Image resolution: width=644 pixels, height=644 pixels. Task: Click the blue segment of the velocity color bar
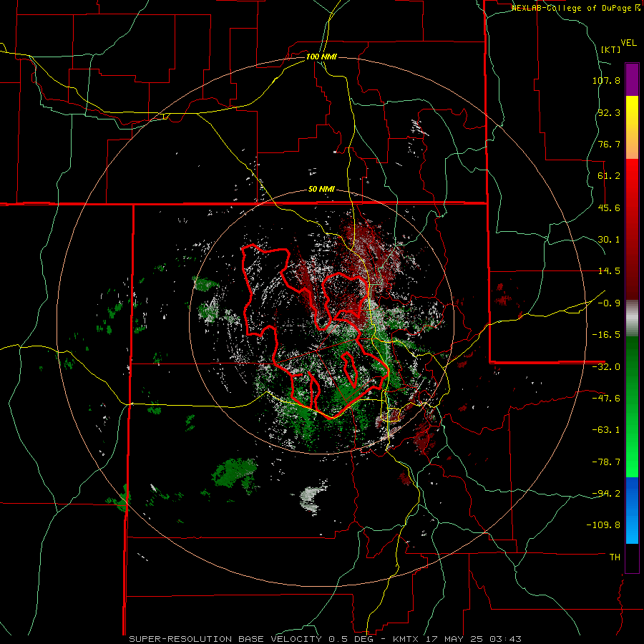click(632, 510)
